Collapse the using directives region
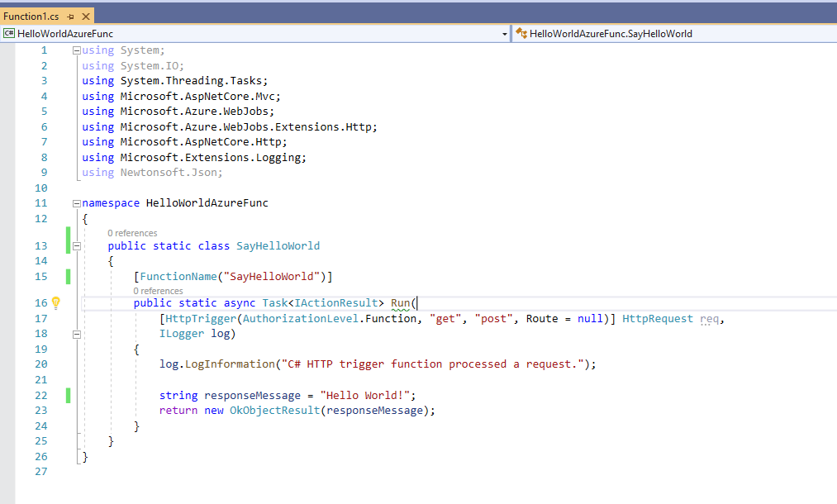Screen dimensions: 837x504 (x=76, y=50)
